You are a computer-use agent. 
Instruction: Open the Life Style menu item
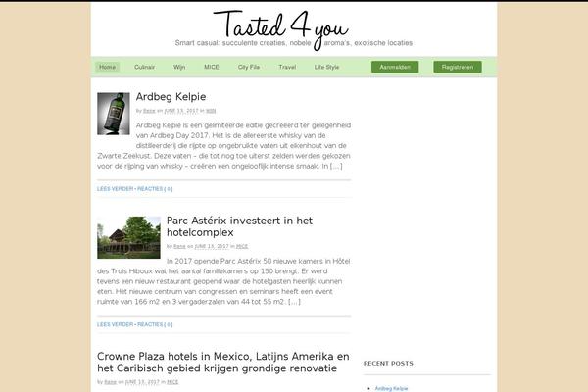pos(326,67)
